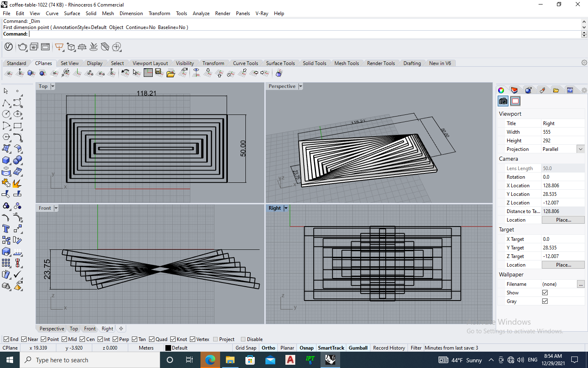Click the Default layer color swatch
The height and width of the screenshot is (368, 588).
pos(168,348)
